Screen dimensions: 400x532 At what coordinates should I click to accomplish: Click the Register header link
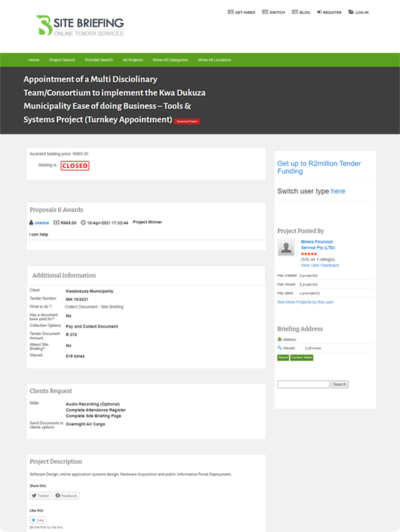point(329,12)
